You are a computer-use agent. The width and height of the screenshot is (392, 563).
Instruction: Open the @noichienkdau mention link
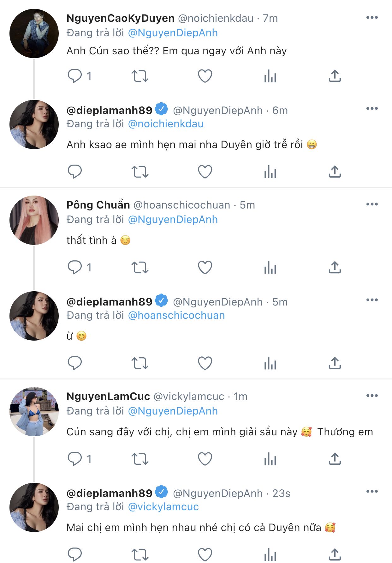(165, 124)
